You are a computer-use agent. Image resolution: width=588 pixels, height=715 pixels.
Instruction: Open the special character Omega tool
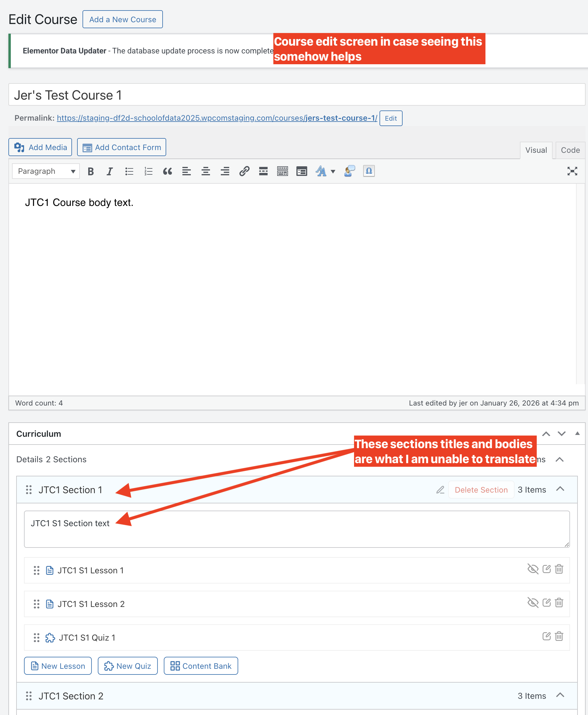[x=368, y=171]
